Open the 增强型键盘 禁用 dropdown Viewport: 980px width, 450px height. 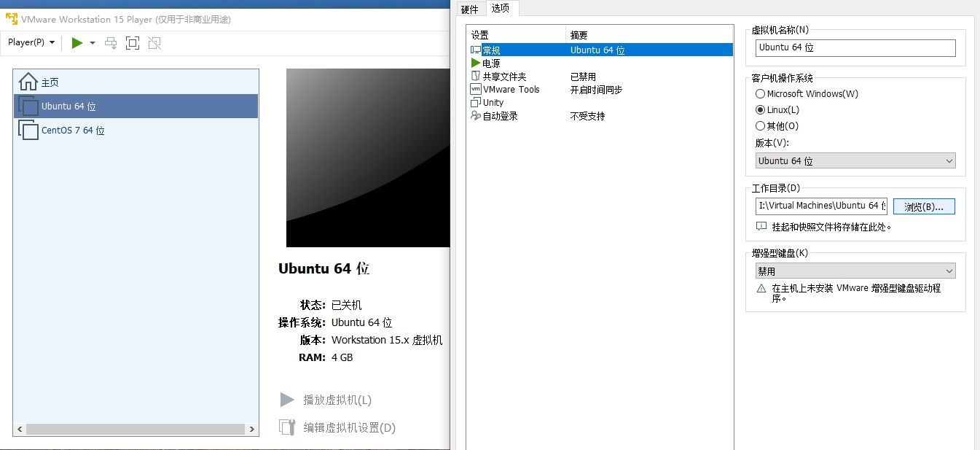[855, 271]
